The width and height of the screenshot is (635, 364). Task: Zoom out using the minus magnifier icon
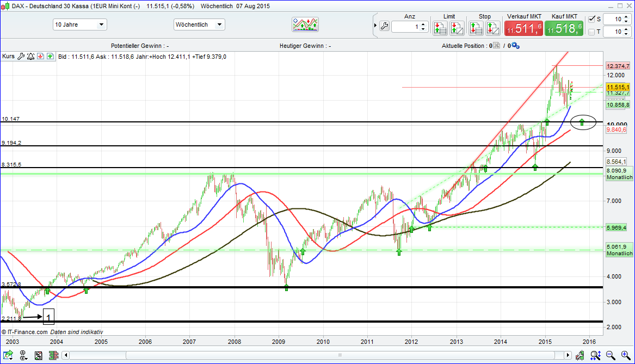pos(610,355)
